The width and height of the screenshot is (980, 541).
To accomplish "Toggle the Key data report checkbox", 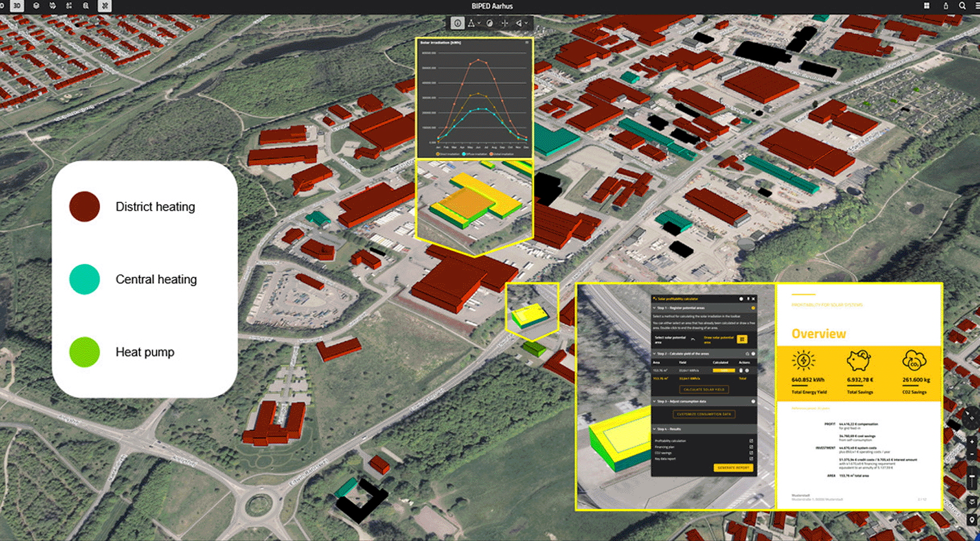I will (x=751, y=459).
